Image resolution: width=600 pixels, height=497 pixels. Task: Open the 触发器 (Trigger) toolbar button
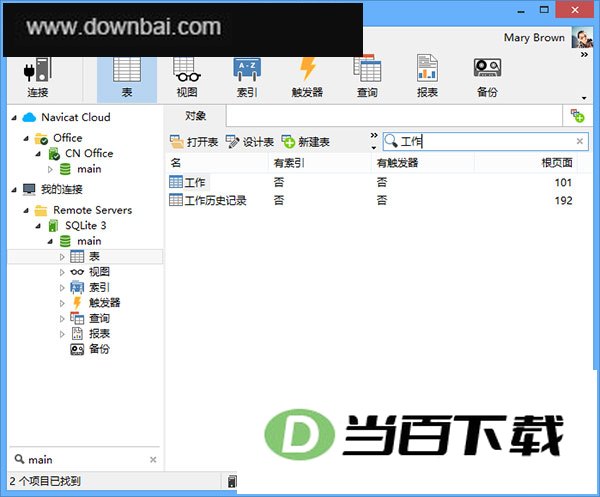pyautogui.click(x=307, y=78)
